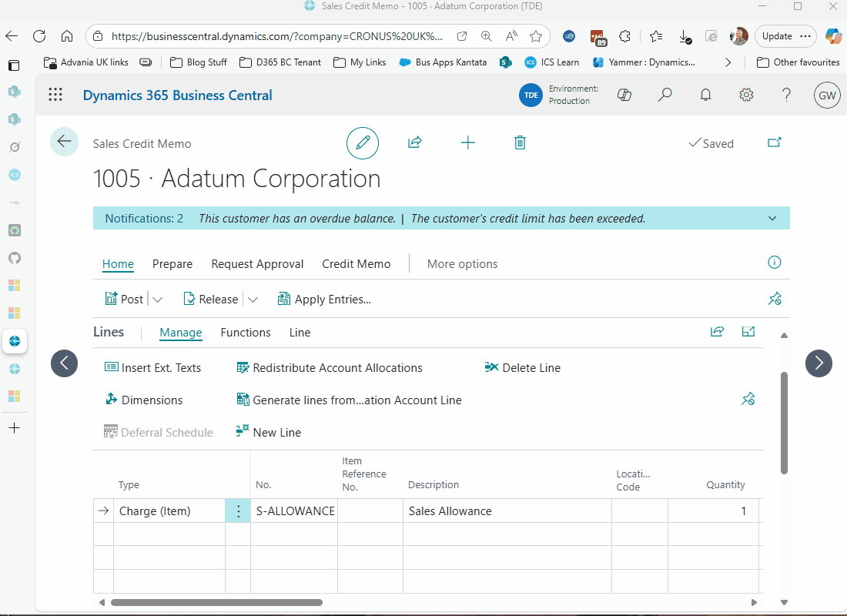The width and height of the screenshot is (847, 616).
Task: Expand the Post dropdown arrow
Action: pos(158,300)
